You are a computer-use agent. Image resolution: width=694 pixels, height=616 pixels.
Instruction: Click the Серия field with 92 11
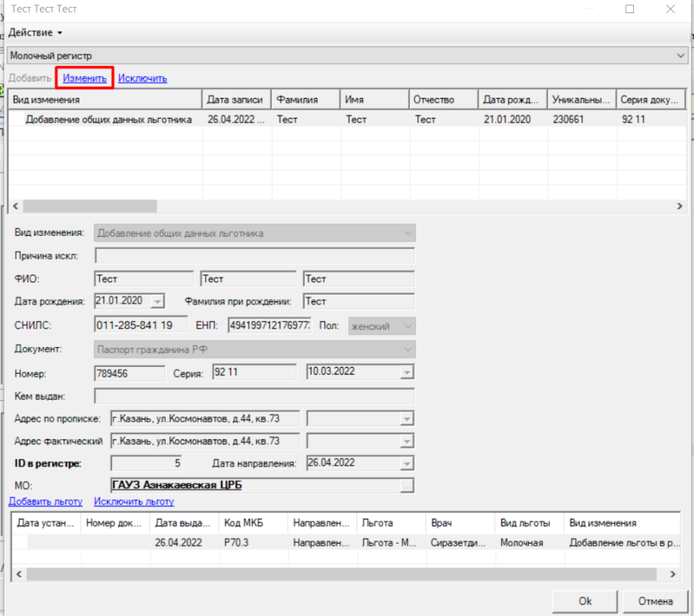pyautogui.click(x=254, y=372)
